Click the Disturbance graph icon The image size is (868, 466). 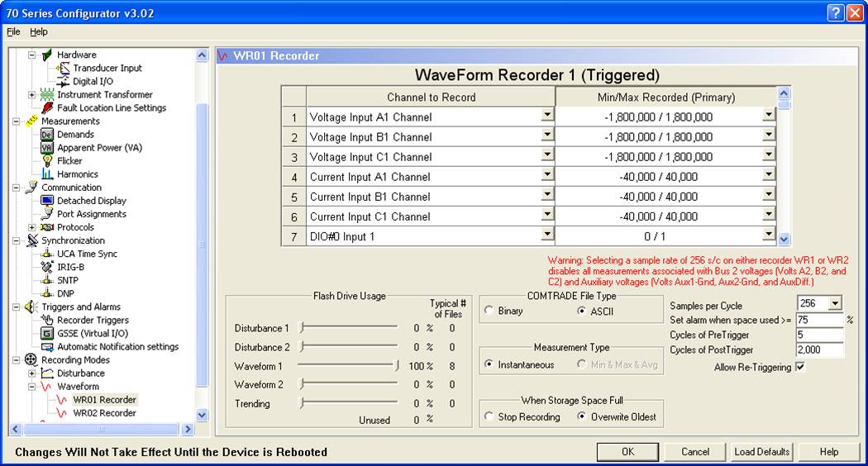click(x=47, y=373)
